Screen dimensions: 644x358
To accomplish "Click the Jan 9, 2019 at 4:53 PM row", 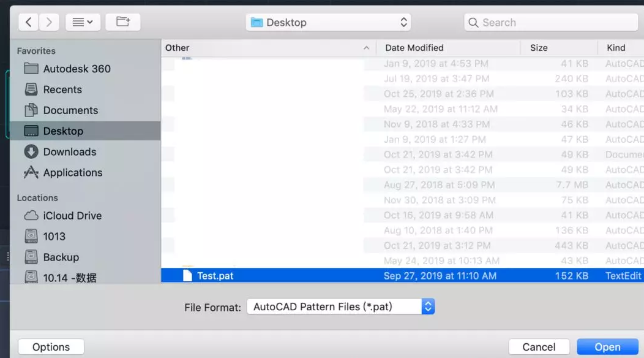I will click(403, 63).
